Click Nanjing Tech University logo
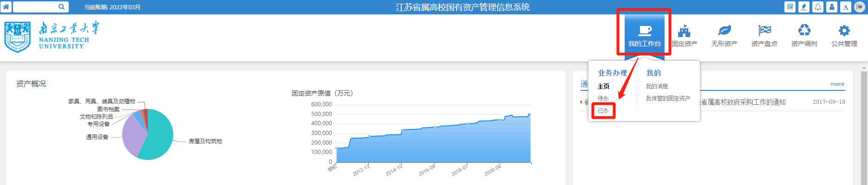The image size is (868, 185). (52, 36)
